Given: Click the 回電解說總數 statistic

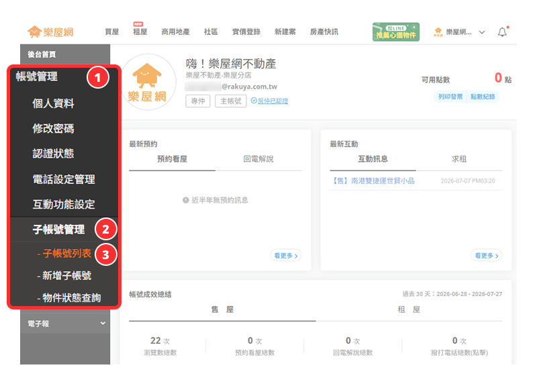Looking at the screenshot, I should click(353, 346).
